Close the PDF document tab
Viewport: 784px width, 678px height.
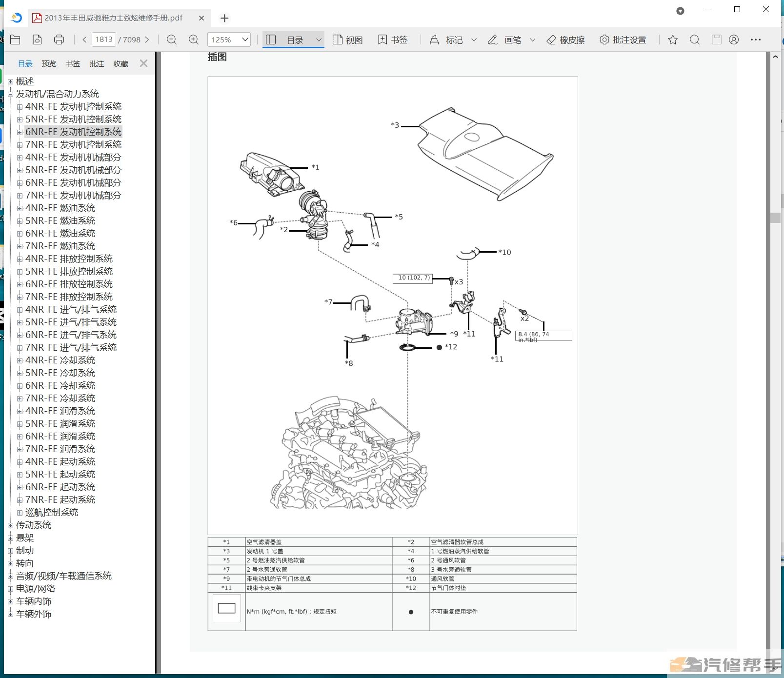tap(201, 18)
